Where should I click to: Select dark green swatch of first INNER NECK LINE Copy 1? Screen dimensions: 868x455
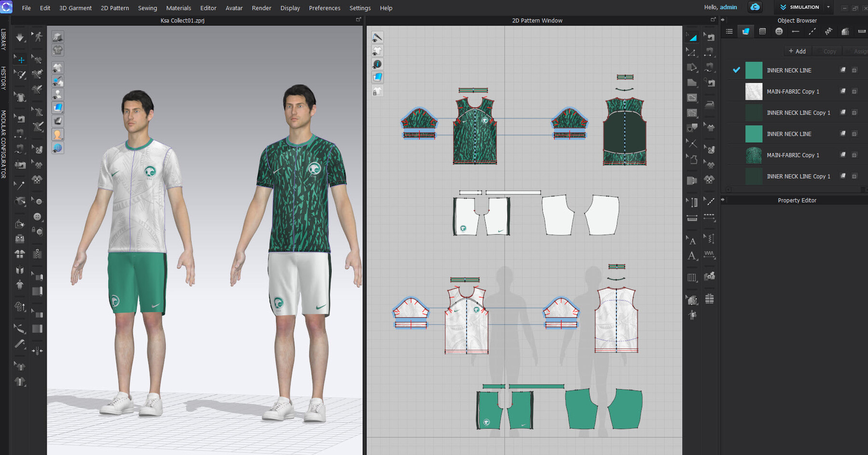pyautogui.click(x=754, y=112)
